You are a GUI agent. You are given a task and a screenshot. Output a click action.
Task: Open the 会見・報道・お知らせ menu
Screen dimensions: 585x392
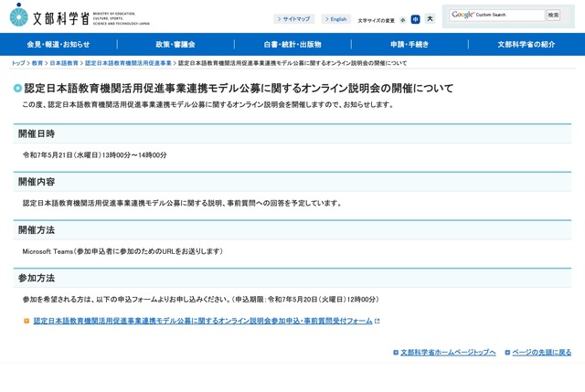(x=58, y=44)
